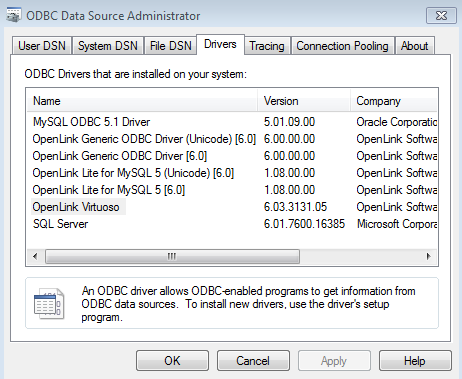Click the right scroll arrow
462x379 pixels.
(x=428, y=256)
